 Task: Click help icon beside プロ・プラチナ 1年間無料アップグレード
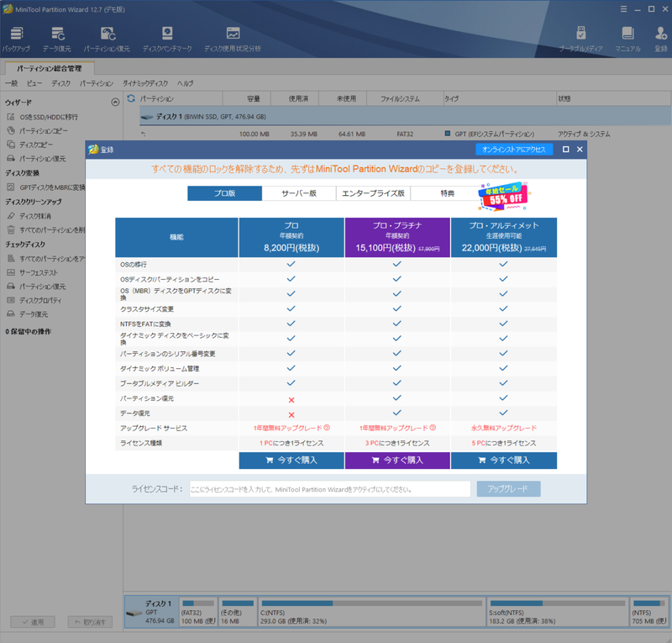[433, 428]
